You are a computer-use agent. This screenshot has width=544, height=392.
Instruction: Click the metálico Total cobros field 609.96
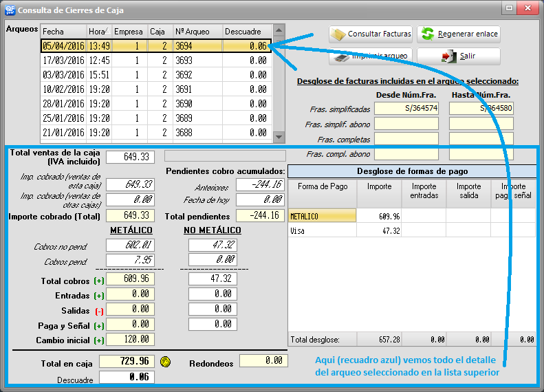[130, 279]
